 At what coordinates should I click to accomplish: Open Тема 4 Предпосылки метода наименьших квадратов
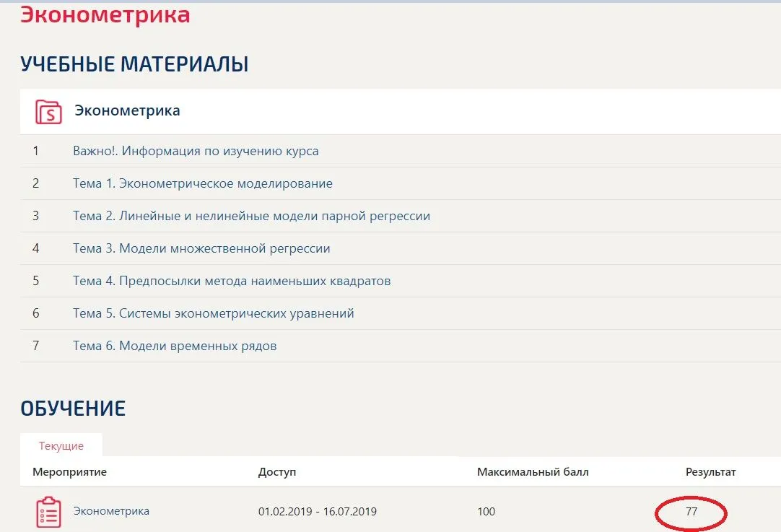point(232,281)
